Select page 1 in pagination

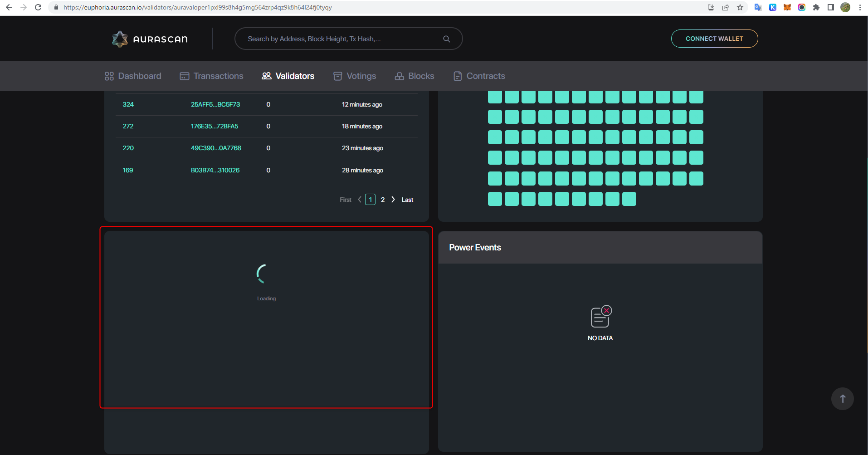370,199
